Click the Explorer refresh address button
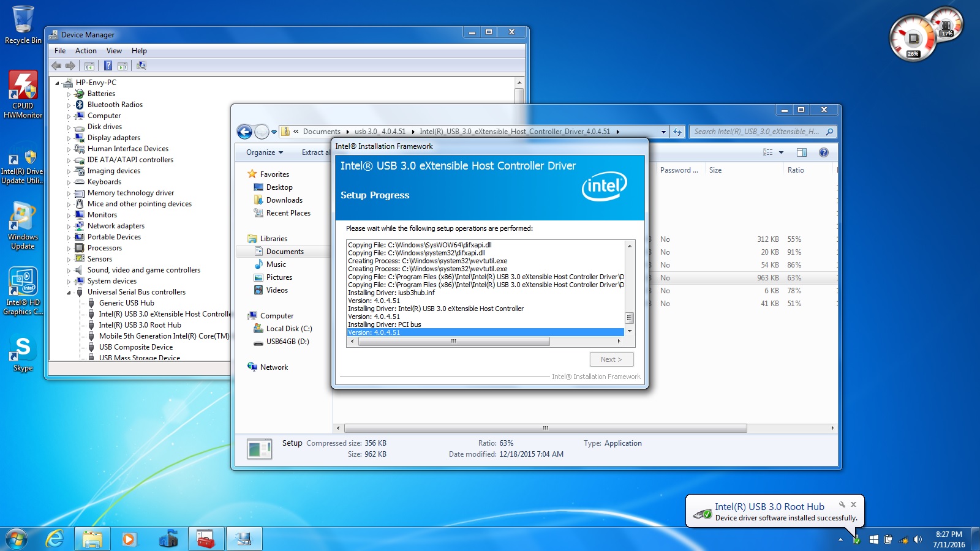This screenshot has height=551, width=980. click(x=677, y=132)
